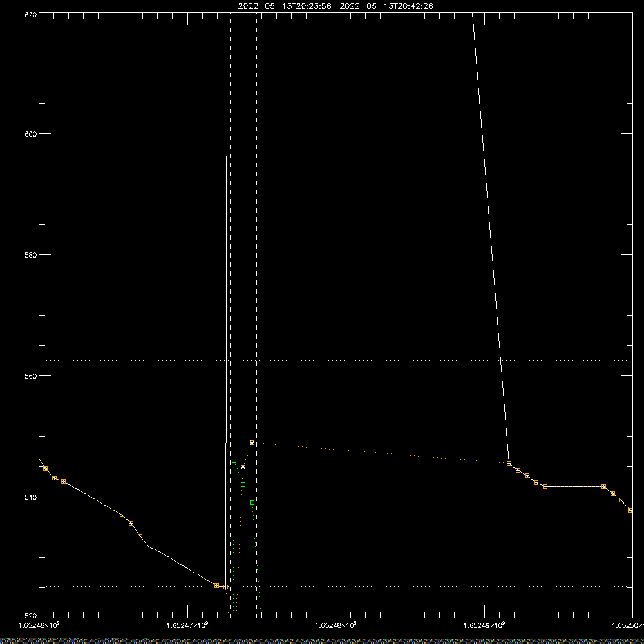
Task: Pick the lowest green square data marker
Action: tap(252, 503)
